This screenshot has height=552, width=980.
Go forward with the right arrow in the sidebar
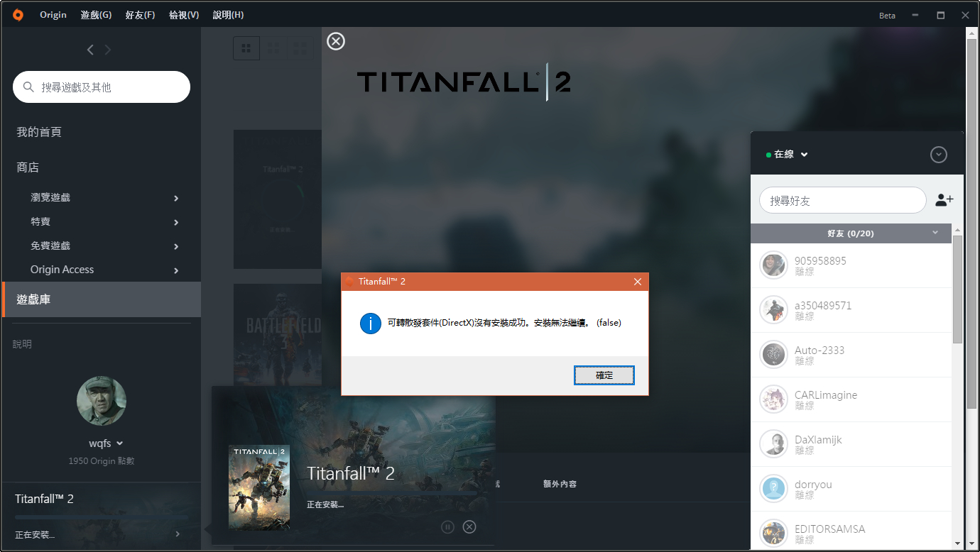(x=108, y=50)
